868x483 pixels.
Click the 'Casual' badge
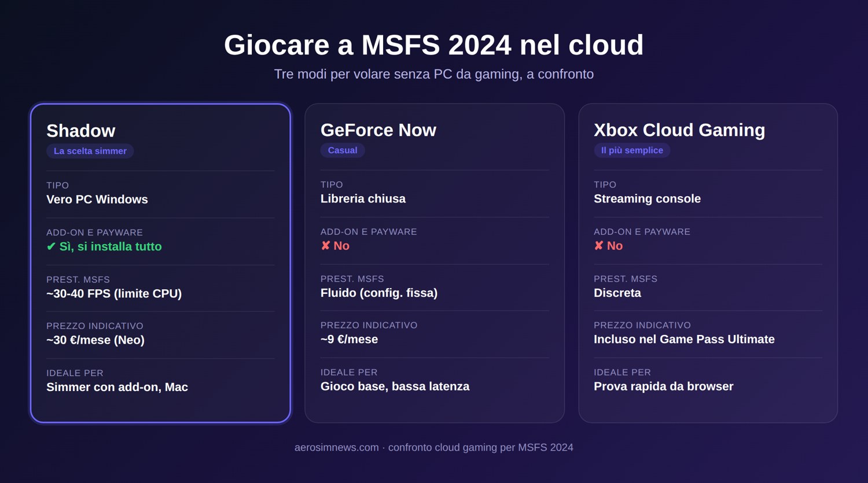343,150
